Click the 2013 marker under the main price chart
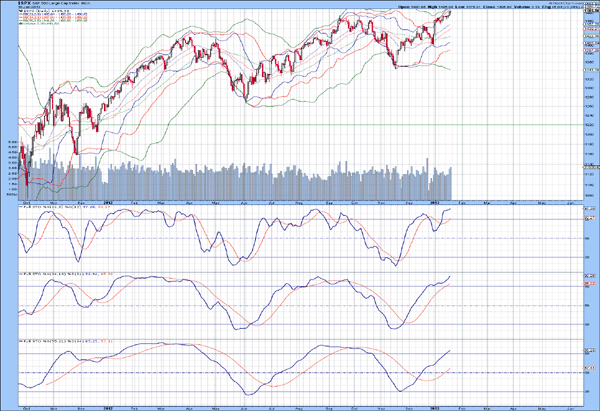The image size is (600, 411). (x=435, y=201)
